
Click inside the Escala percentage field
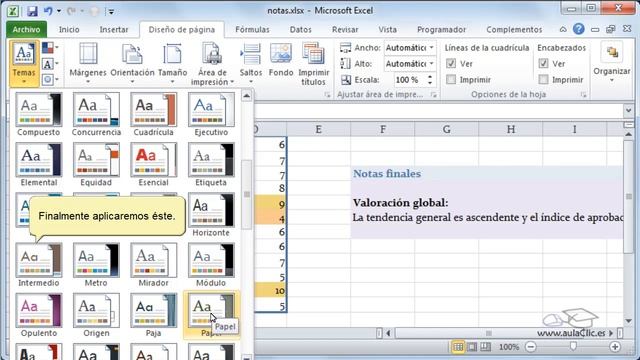click(410, 80)
